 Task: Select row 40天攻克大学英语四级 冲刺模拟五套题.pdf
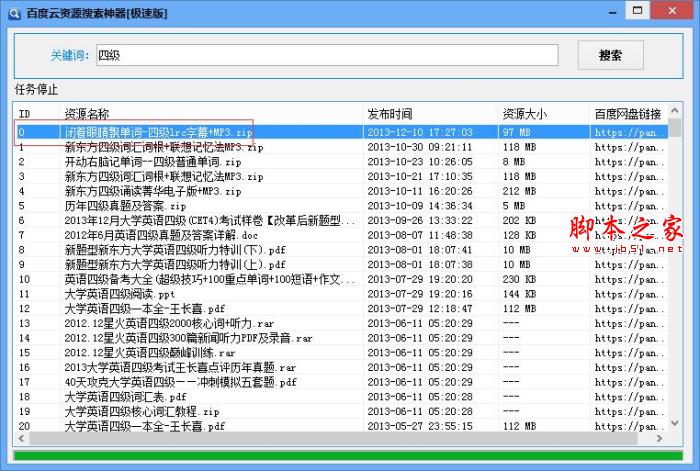click(342, 382)
